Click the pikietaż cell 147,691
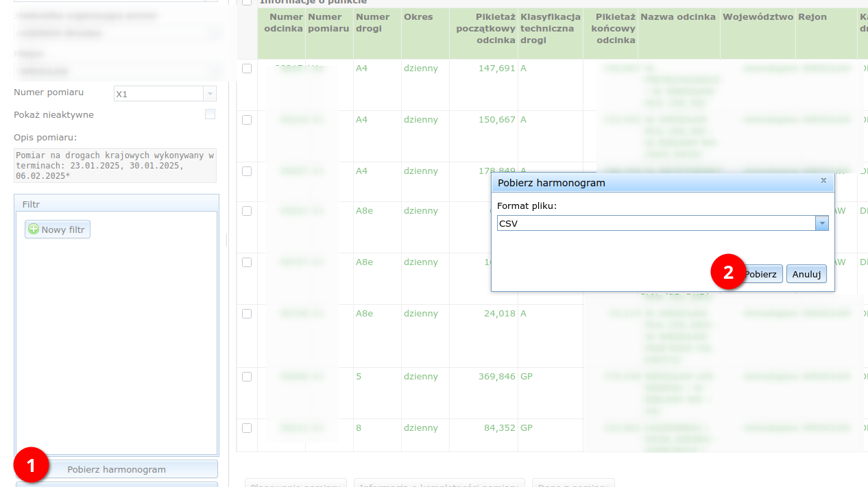 496,68
